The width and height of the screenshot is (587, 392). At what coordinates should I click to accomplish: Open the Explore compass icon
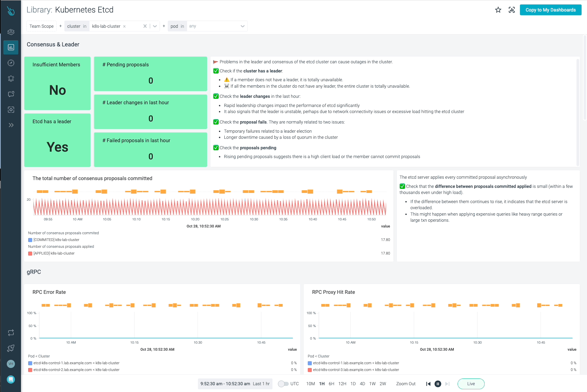tap(11, 63)
